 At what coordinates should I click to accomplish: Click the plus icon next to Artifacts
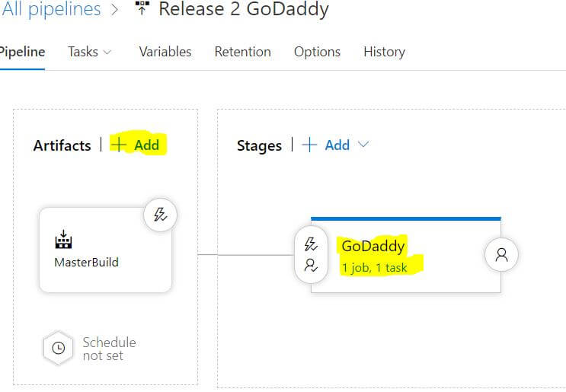point(119,145)
